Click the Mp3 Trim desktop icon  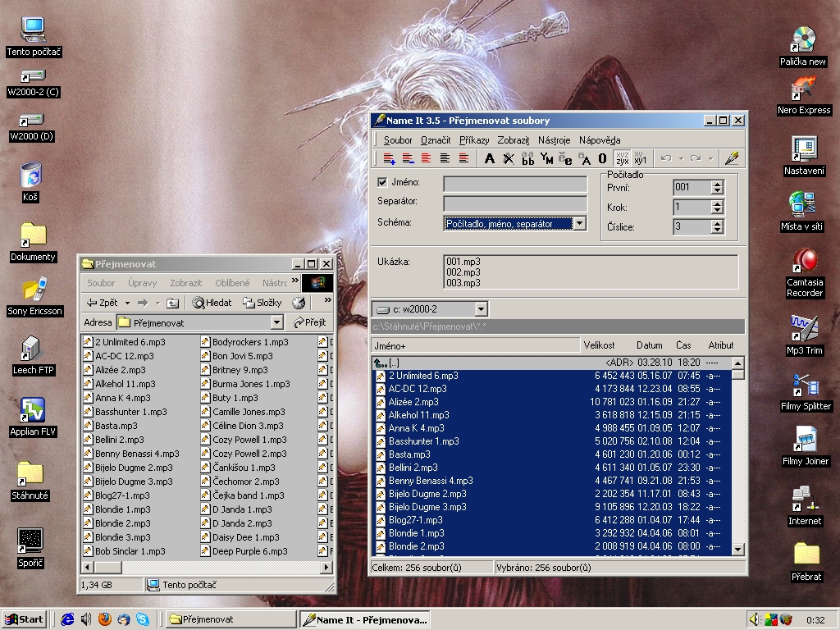tap(804, 328)
